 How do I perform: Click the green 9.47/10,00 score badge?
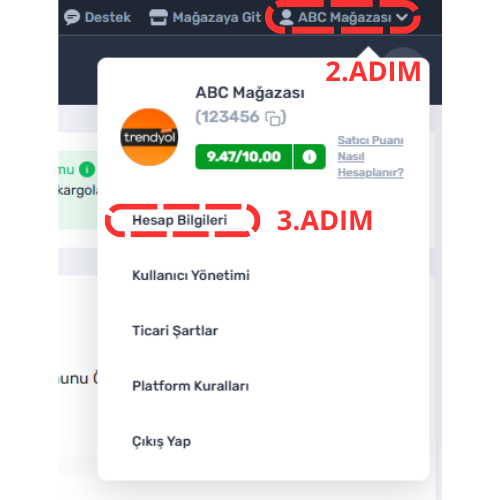244,157
